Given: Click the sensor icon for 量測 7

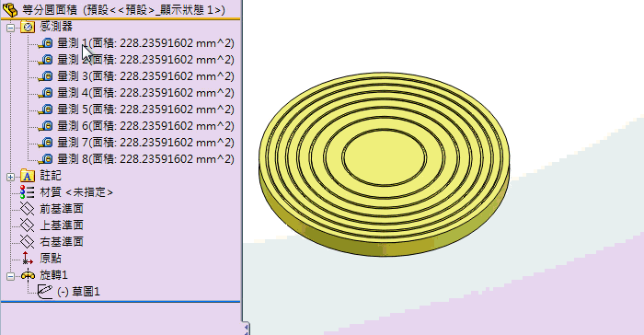Looking at the screenshot, I should coord(46,143).
